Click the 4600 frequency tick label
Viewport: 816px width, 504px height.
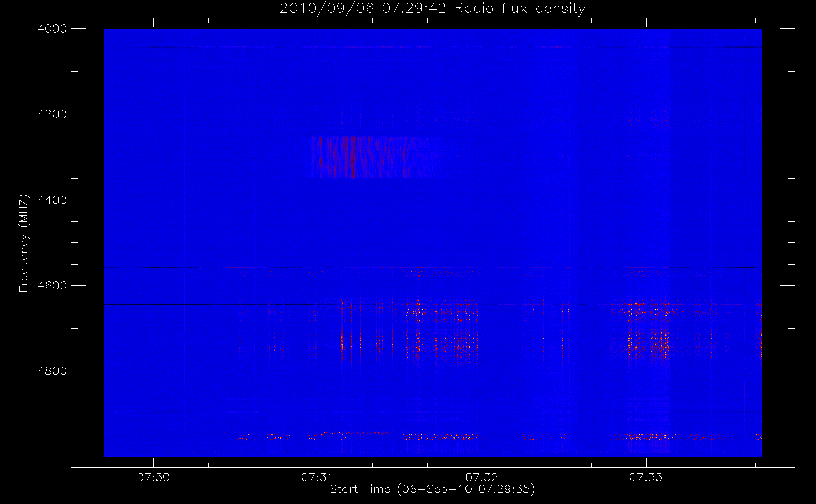[52, 286]
